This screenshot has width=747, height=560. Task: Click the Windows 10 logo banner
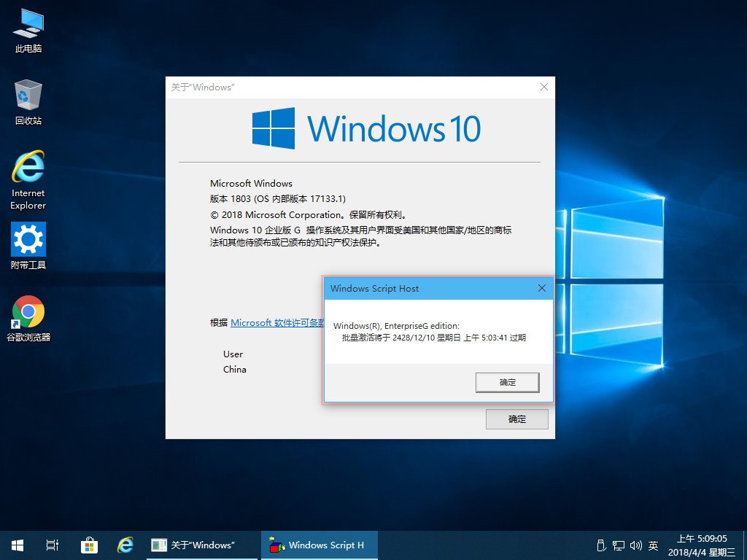(366, 128)
